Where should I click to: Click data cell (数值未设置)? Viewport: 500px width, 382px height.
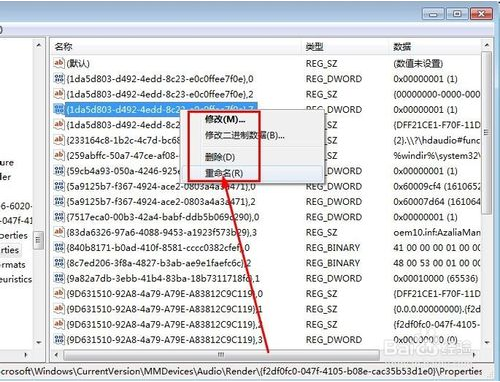[418, 63]
